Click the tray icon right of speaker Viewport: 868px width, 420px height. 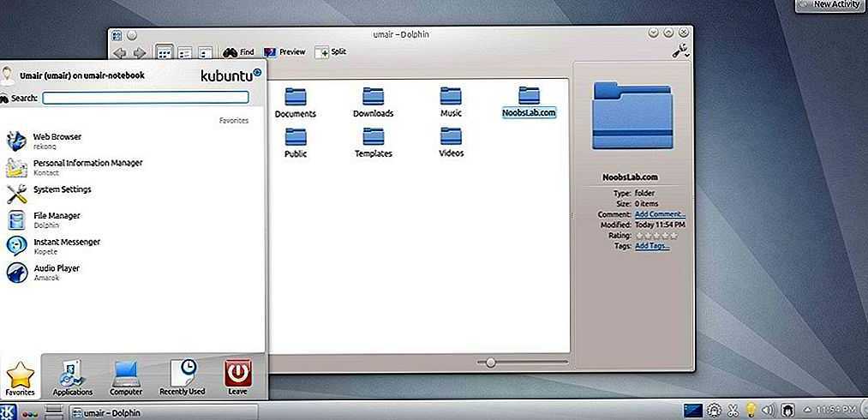coord(787,411)
